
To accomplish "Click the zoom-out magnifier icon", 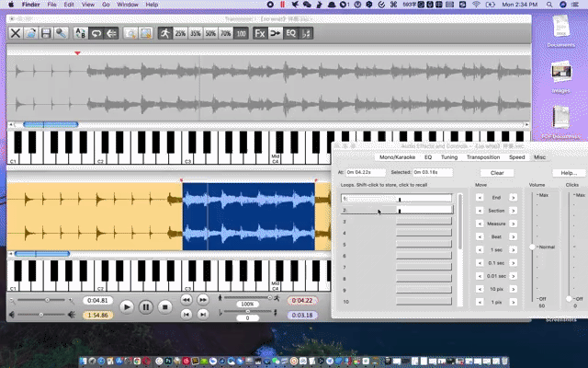I will 12,301.
